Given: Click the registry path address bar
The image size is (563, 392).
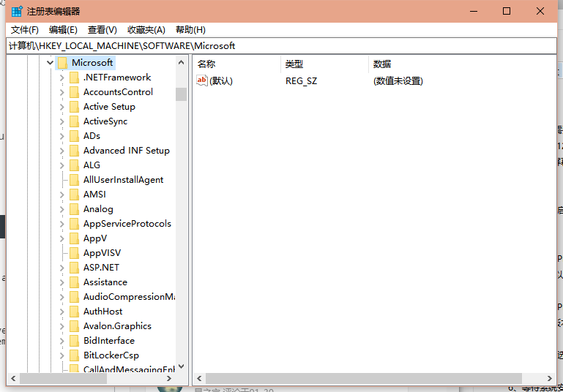Looking at the screenshot, I should pyautogui.click(x=281, y=46).
